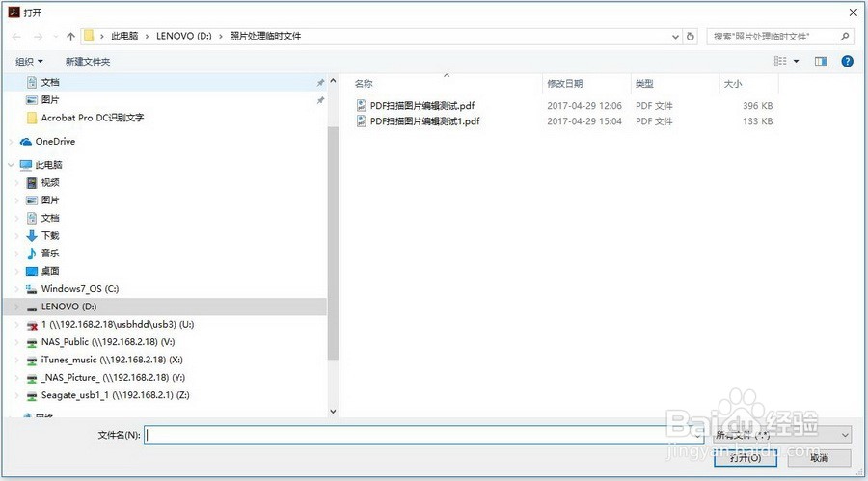868x481 pixels.
Task: Sort by the 修改日期 column header
Action: 564,84
